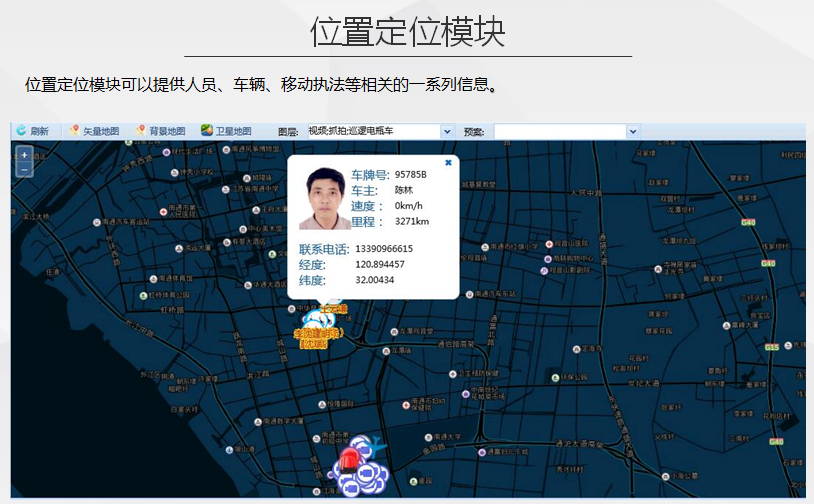Click the 刷新 refresh button
Viewport: 814px width, 504px height.
(x=32, y=131)
